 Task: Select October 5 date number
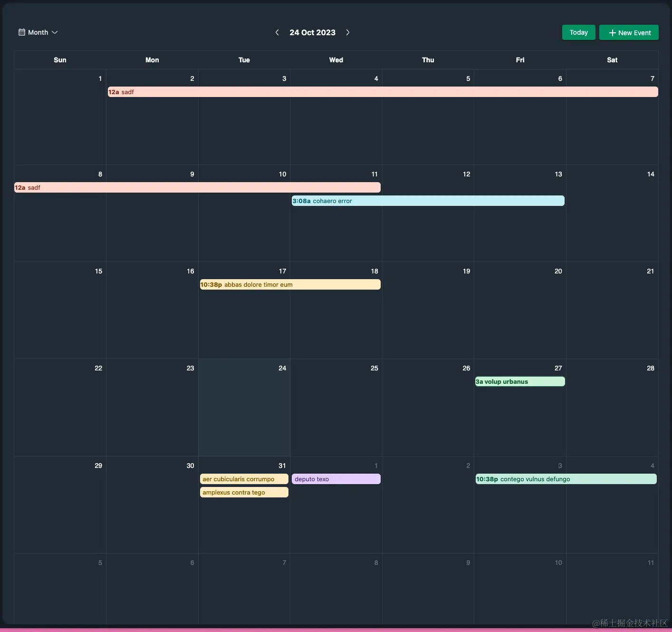468,78
